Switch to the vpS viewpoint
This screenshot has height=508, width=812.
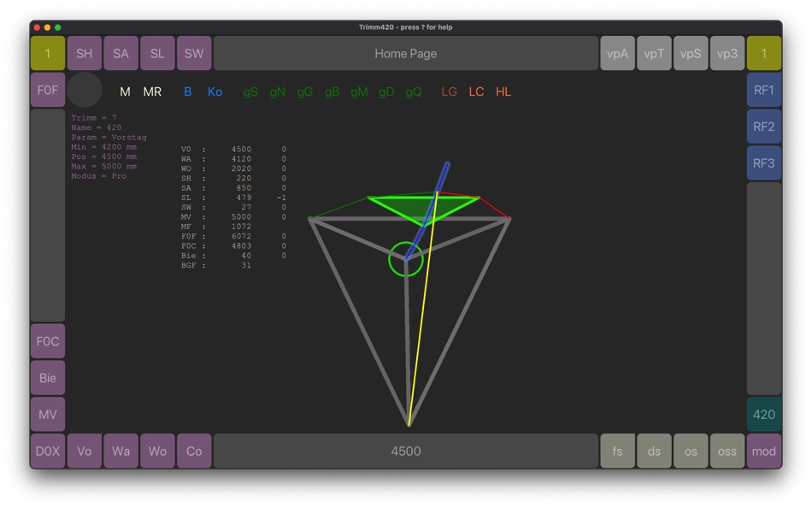tap(691, 53)
